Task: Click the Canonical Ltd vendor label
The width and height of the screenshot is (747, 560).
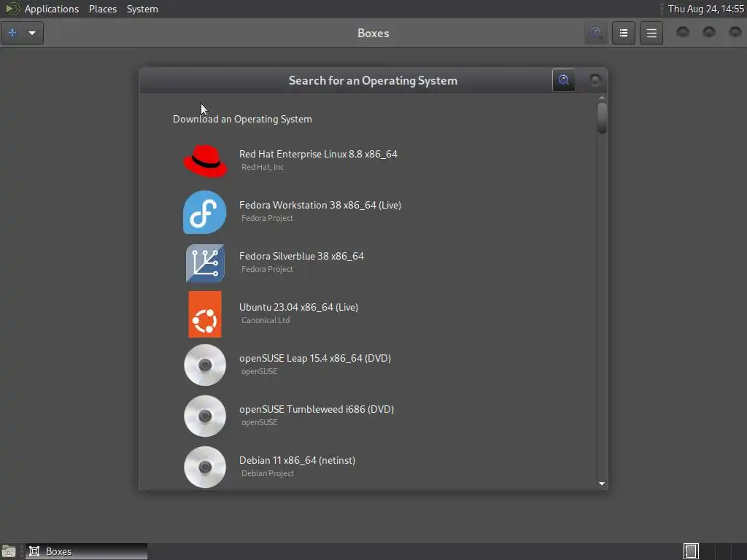Action: click(x=266, y=320)
